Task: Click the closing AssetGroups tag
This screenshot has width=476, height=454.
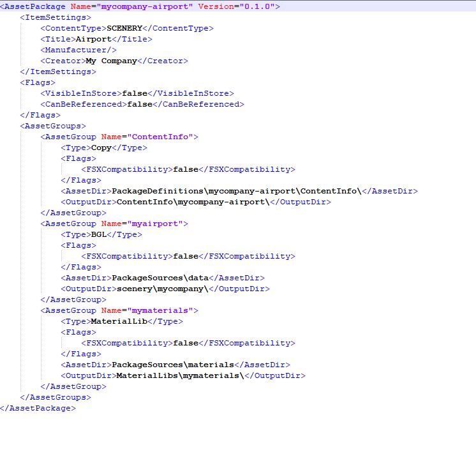Action: point(56,397)
